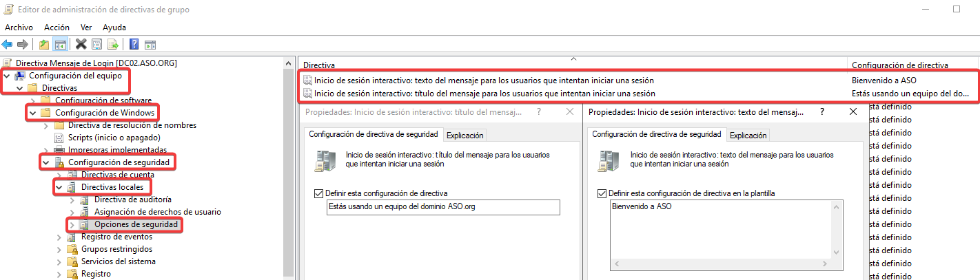Click the show/hide action pane icon
Screen dimensions: 980x280
(x=150, y=45)
